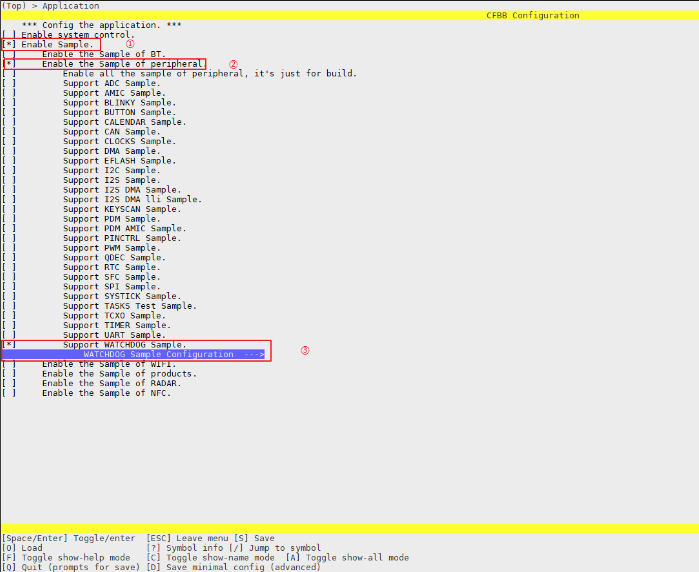Check the Support UART Sample box

pyautogui.click(x=9, y=335)
